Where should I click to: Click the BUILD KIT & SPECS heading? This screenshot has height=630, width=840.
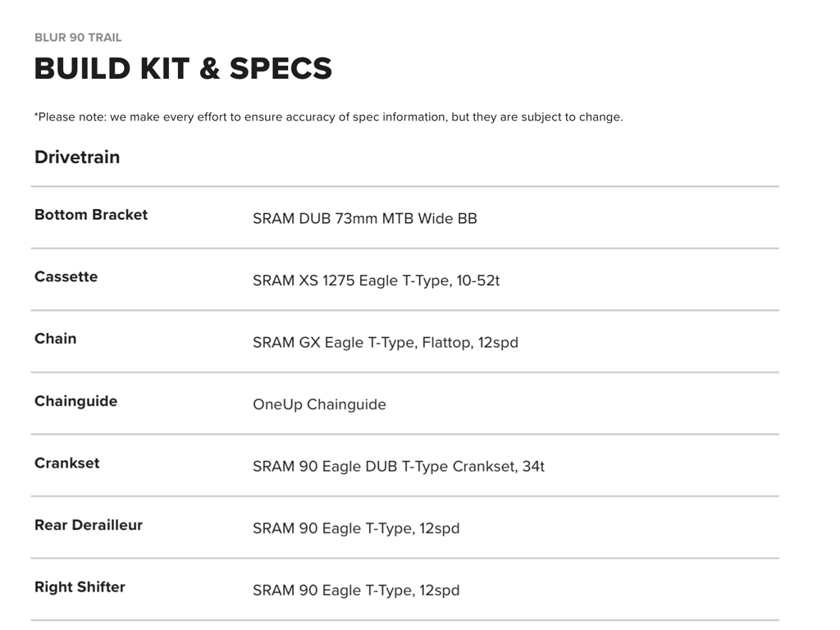point(183,69)
